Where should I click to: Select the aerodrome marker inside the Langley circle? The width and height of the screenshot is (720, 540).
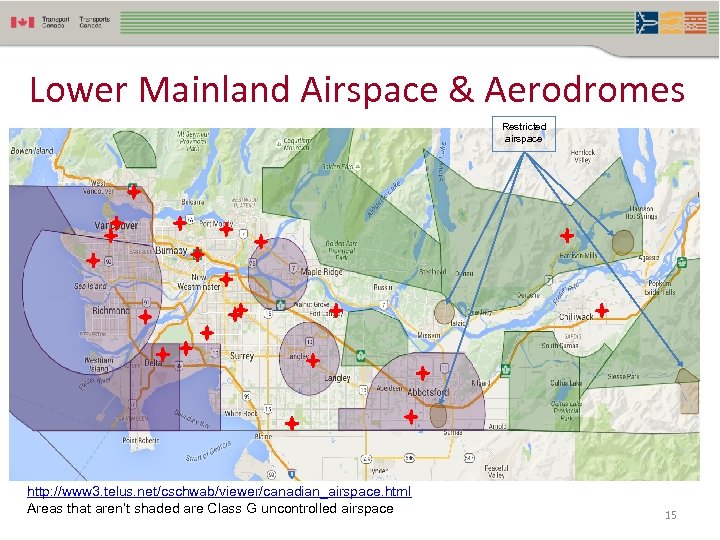point(313,360)
